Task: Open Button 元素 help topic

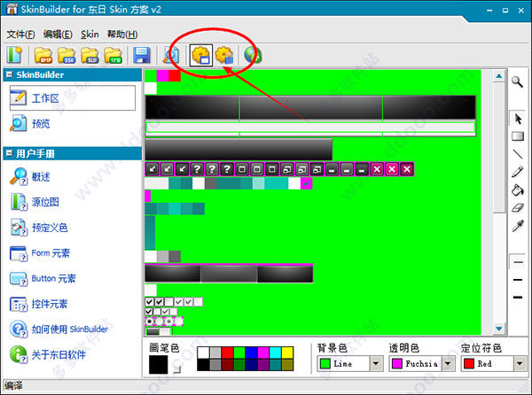Action: (x=43, y=278)
